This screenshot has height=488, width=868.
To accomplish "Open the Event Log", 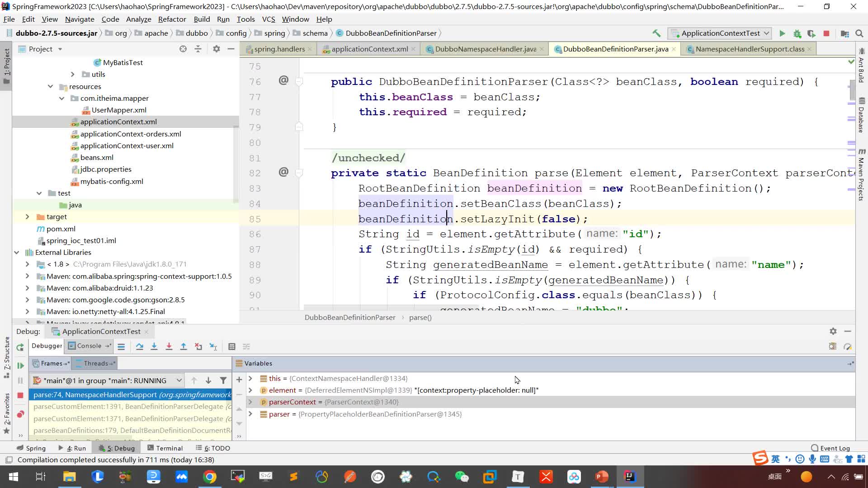I will point(830,448).
